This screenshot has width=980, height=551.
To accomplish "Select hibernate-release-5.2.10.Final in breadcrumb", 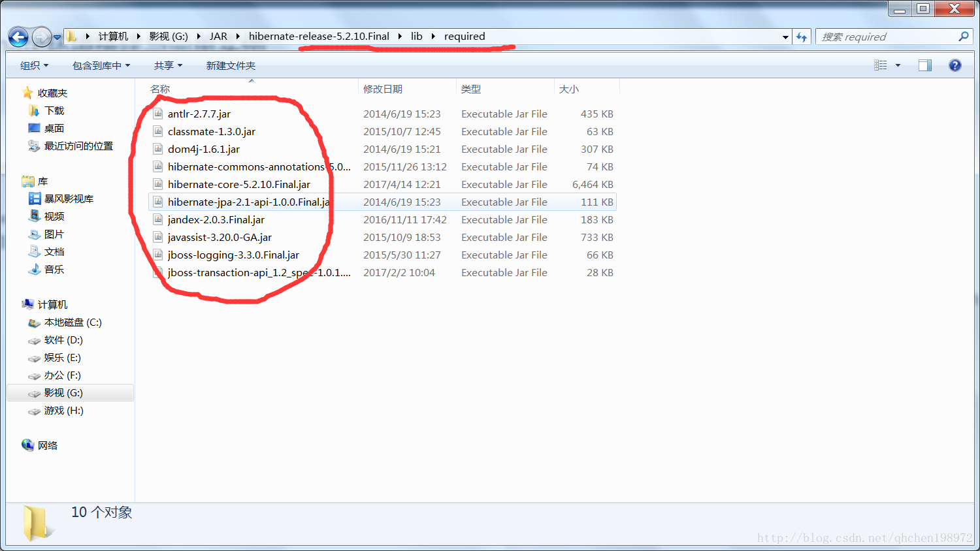I will coord(319,37).
